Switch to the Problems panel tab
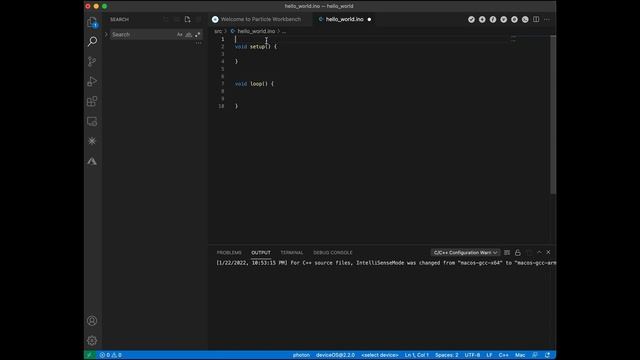The width and height of the screenshot is (640, 360). pos(229,253)
